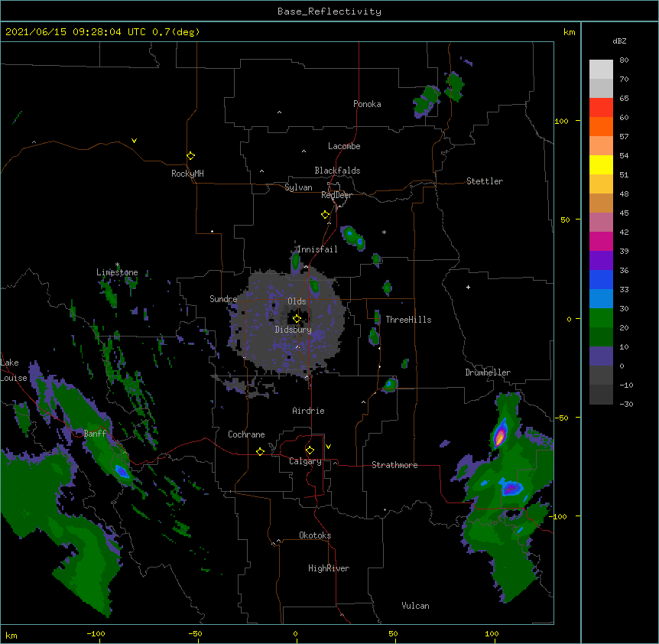Click the green echo cell near Innisfail
This screenshot has width=659, height=644.
(296, 262)
